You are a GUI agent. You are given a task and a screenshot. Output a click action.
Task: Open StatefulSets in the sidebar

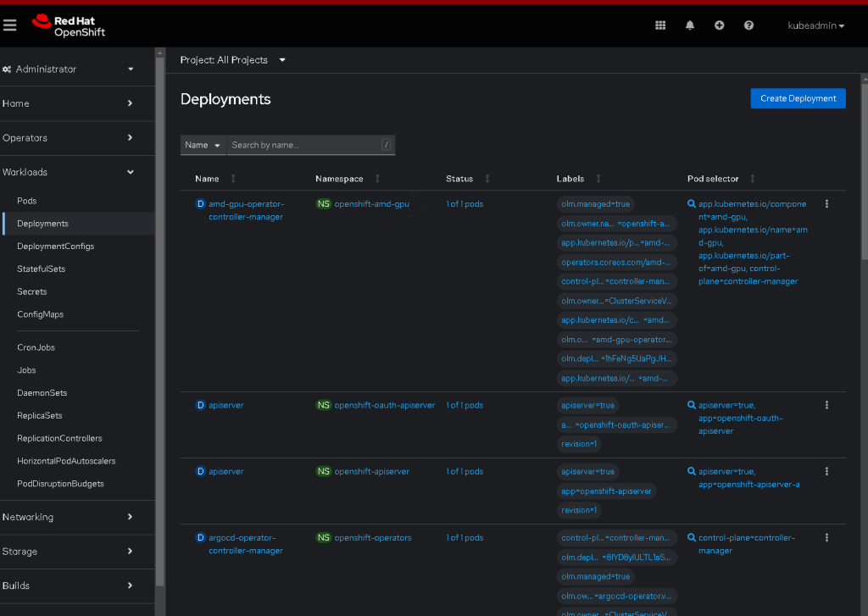click(x=41, y=269)
